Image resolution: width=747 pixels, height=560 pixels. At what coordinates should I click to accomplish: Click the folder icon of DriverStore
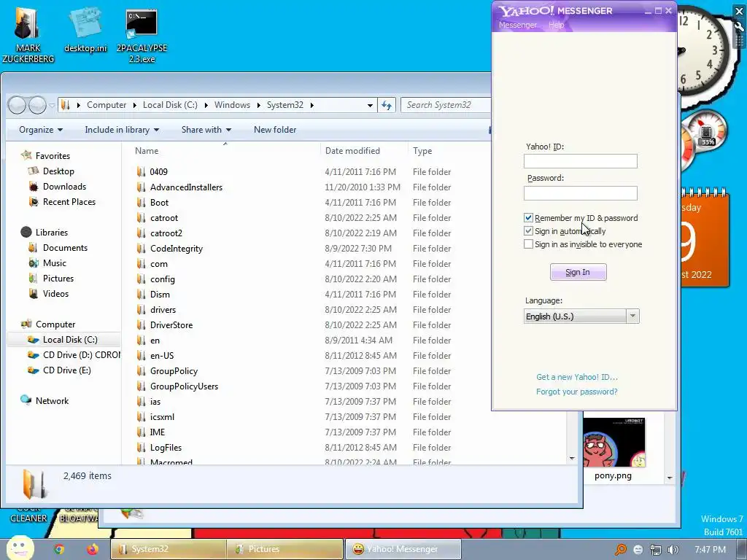pos(141,324)
